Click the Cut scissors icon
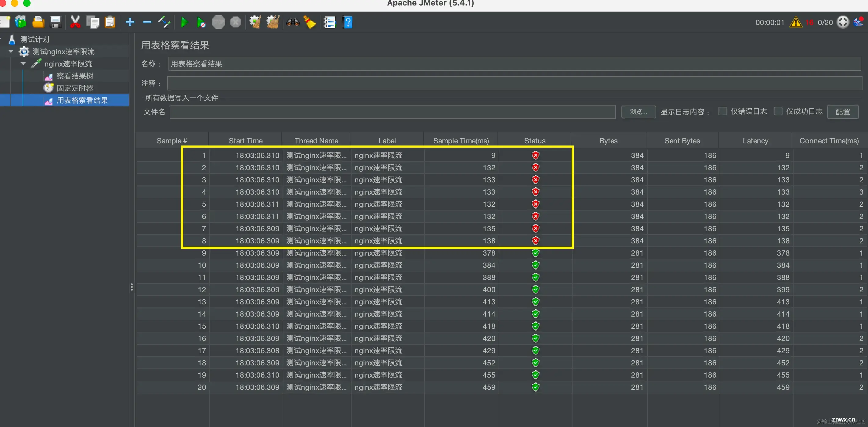Image resolution: width=868 pixels, height=427 pixels. tap(75, 22)
